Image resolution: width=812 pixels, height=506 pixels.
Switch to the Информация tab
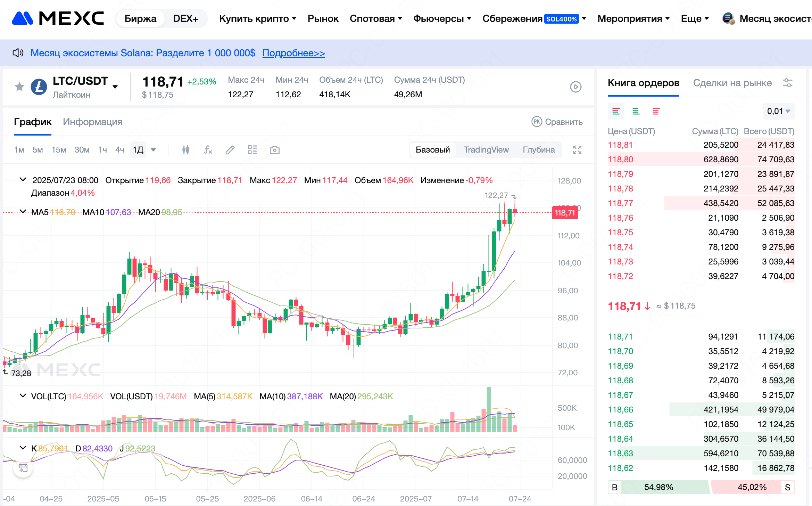[x=92, y=122]
